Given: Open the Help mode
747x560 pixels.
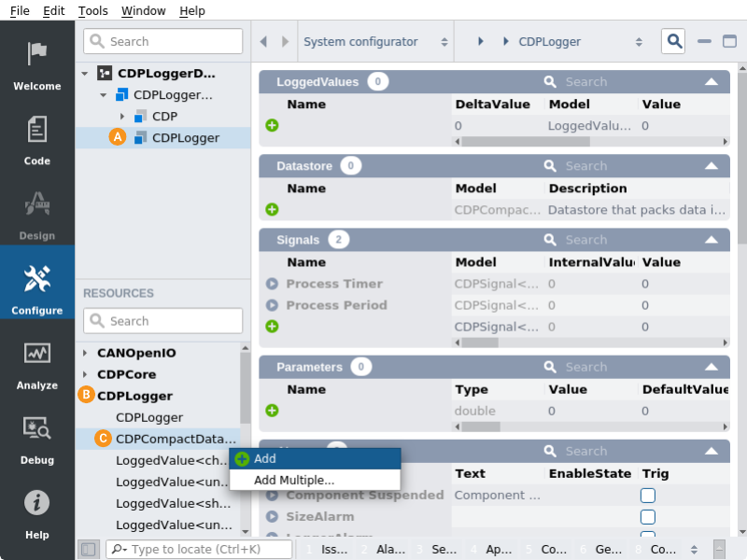Looking at the screenshot, I should pos(37,513).
